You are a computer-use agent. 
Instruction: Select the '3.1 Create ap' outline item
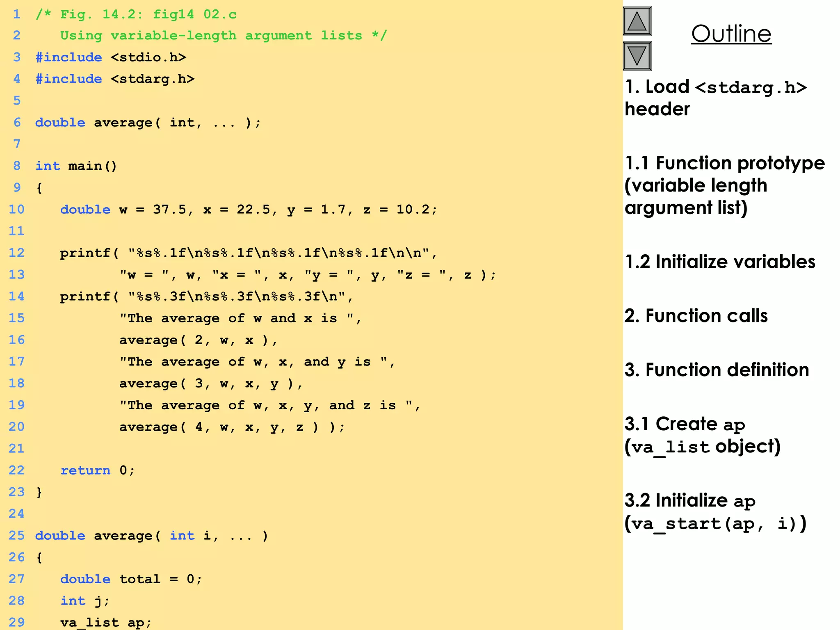click(702, 435)
